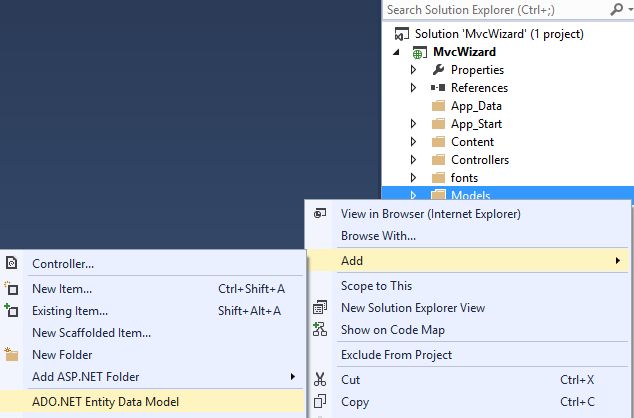Expand the References node

[413, 87]
